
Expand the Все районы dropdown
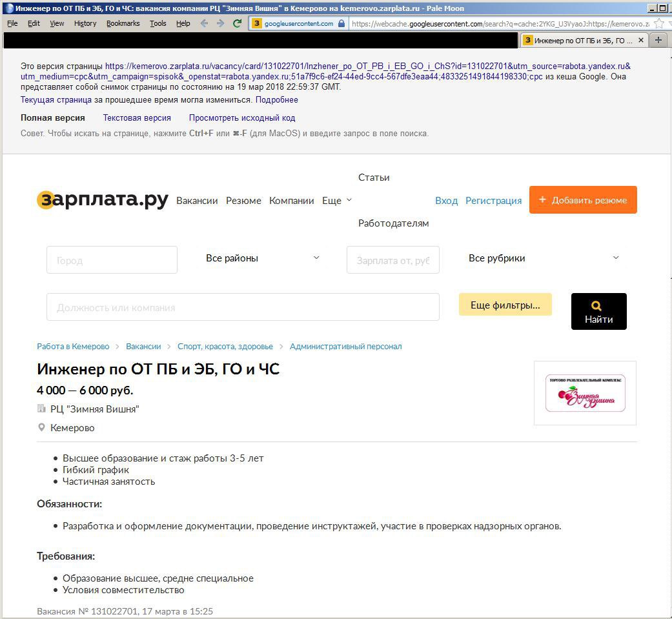click(x=262, y=258)
